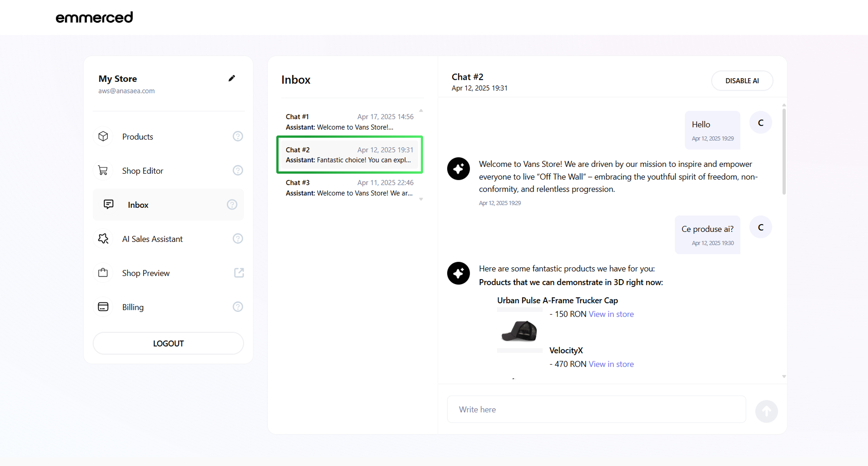868x466 pixels.
Task: Open the Products menu item
Action: (x=137, y=136)
